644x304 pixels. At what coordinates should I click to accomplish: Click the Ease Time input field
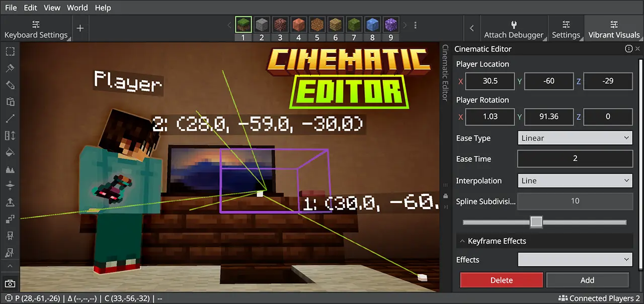(575, 159)
